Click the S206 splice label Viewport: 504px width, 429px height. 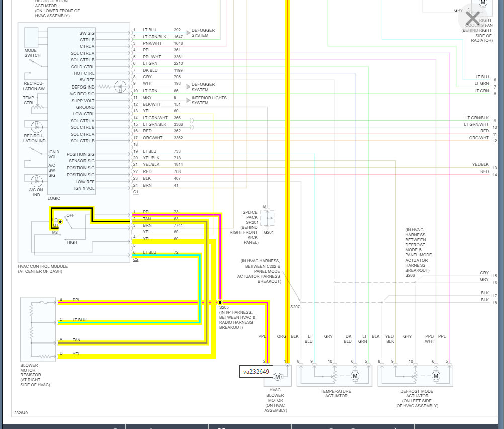(410, 275)
